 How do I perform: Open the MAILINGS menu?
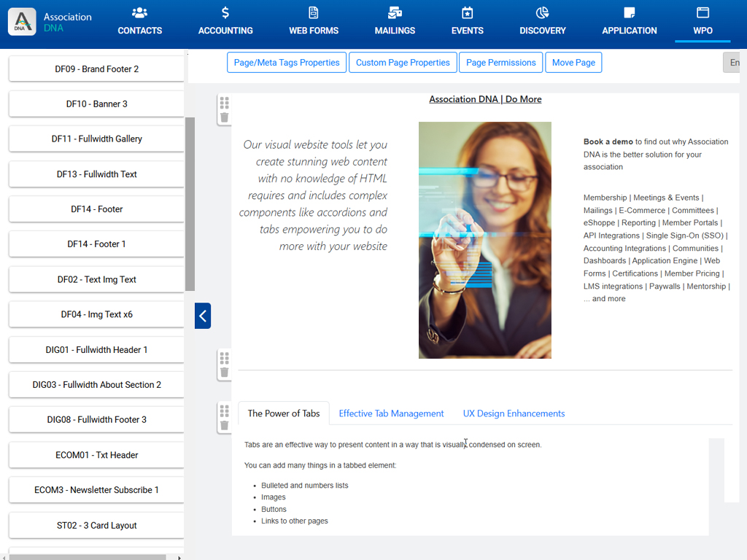tap(395, 31)
